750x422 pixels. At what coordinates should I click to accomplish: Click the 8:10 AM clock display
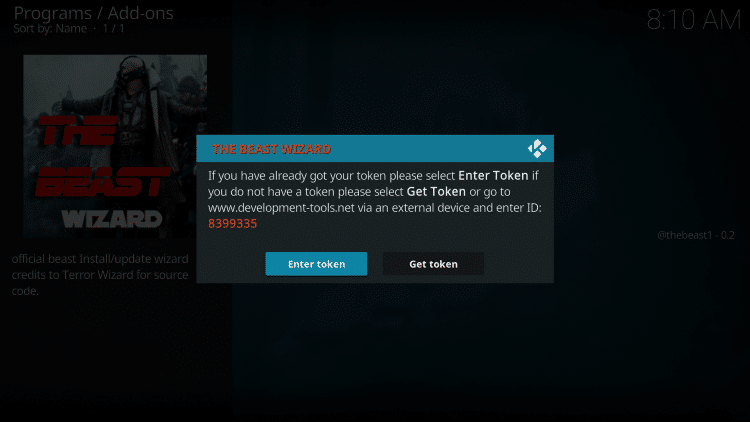tap(694, 20)
